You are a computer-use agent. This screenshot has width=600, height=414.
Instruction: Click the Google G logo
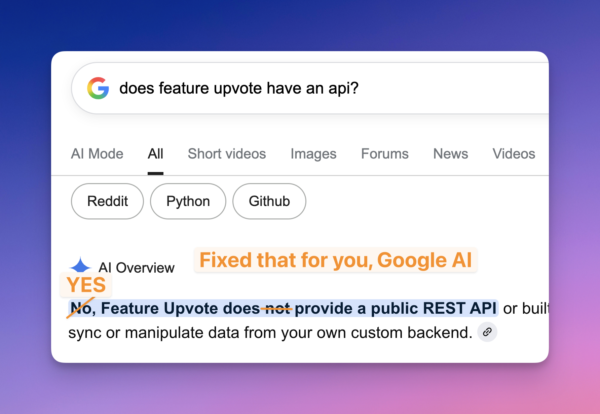pyautogui.click(x=98, y=88)
